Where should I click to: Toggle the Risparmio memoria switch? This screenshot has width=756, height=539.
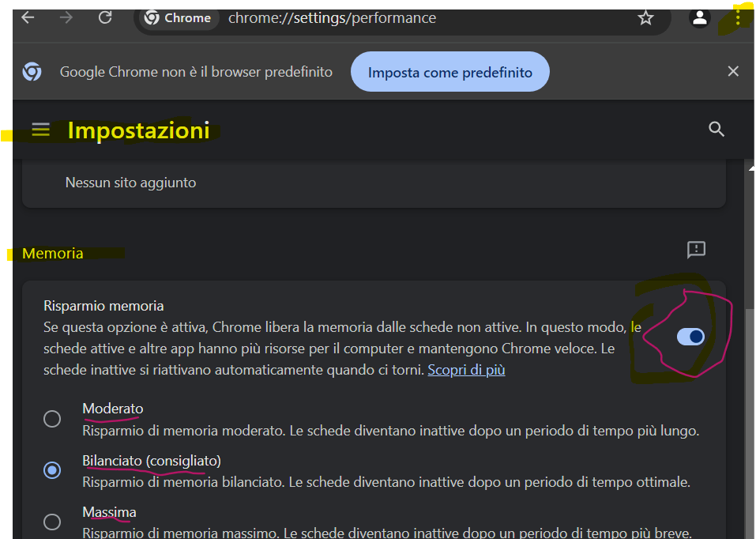[x=690, y=337]
